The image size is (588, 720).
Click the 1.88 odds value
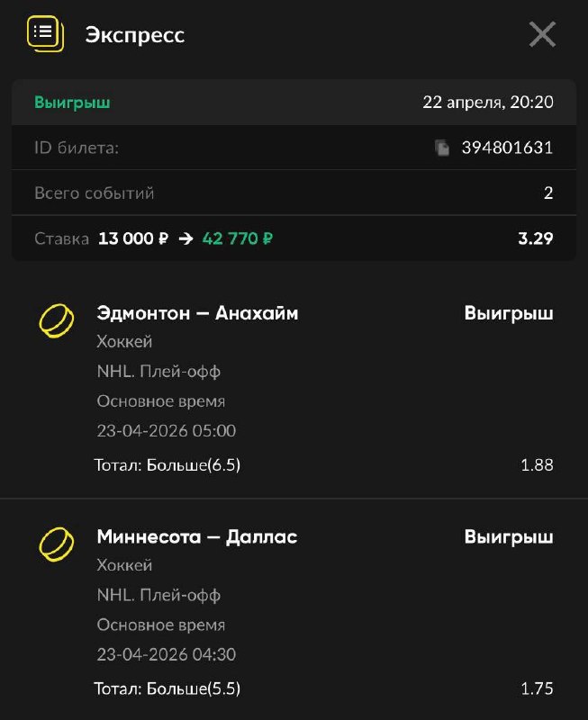point(537,465)
